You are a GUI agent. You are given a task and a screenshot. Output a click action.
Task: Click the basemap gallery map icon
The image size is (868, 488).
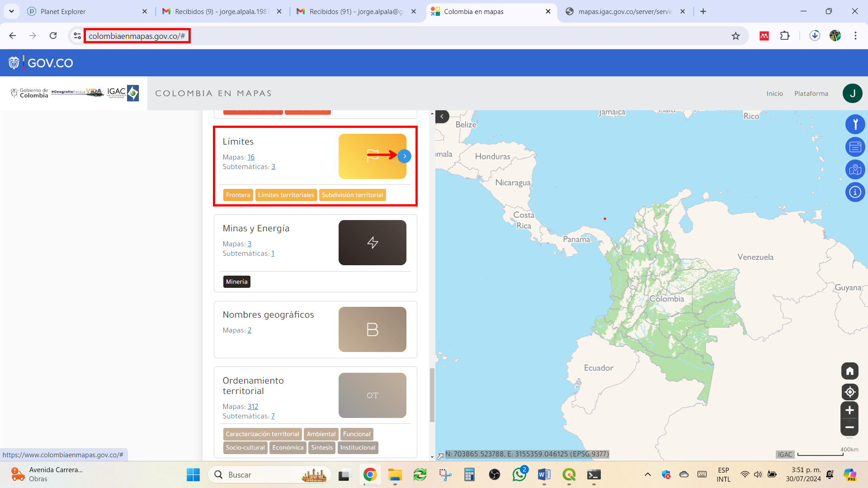(x=855, y=169)
